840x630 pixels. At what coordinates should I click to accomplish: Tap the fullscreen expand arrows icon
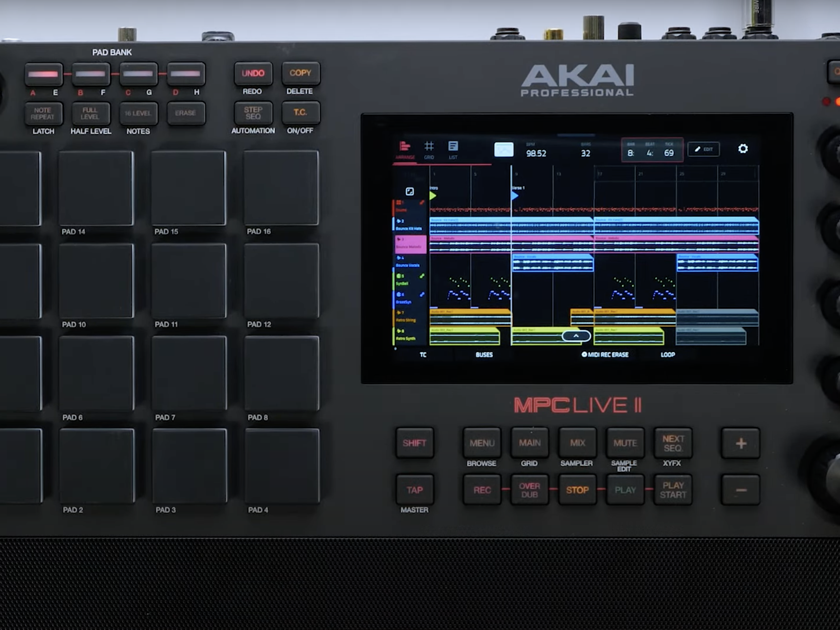(x=409, y=191)
